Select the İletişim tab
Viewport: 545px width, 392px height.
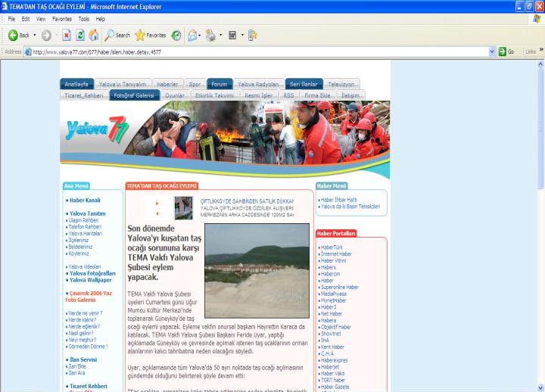click(x=350, y=95)
